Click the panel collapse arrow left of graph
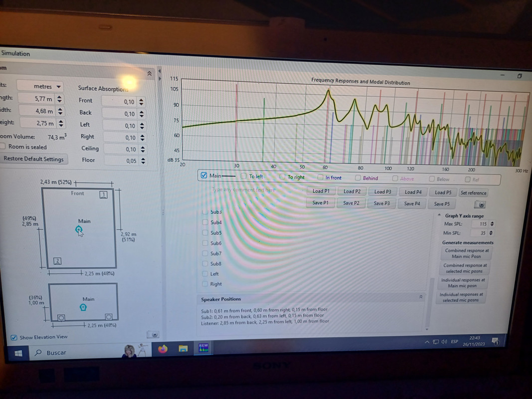This screenshot has height=399, width=532. 160,71
